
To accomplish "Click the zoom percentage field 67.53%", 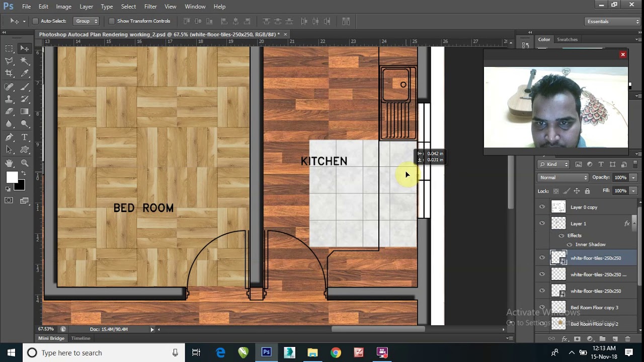I will pyautogui.click(x=46, y=329).
